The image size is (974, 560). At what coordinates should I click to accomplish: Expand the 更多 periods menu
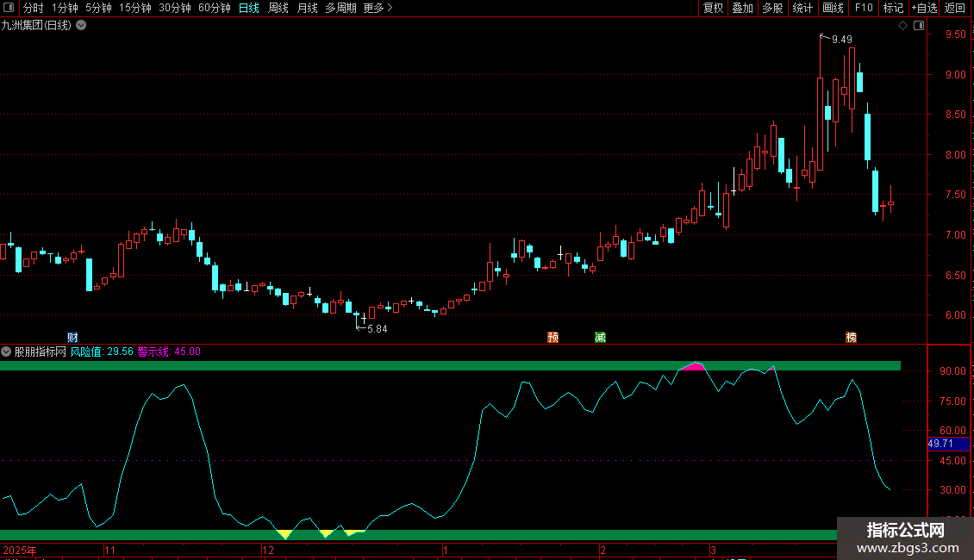pos(378,8)
